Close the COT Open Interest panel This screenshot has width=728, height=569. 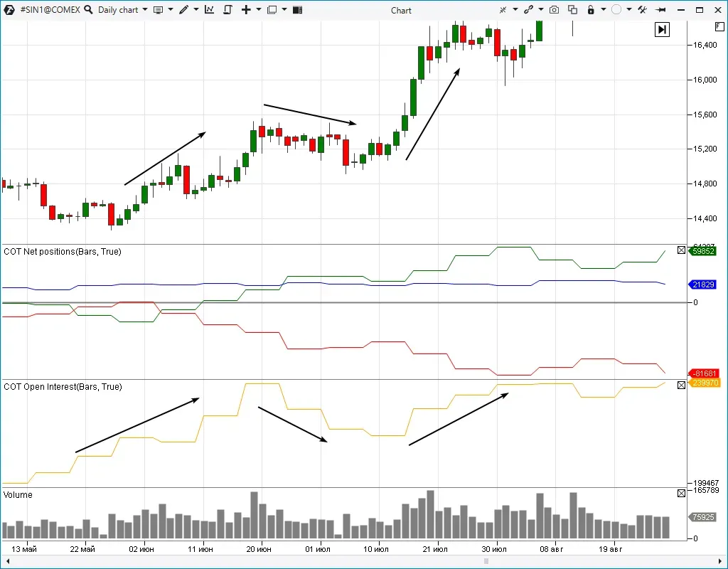(681, 385)
